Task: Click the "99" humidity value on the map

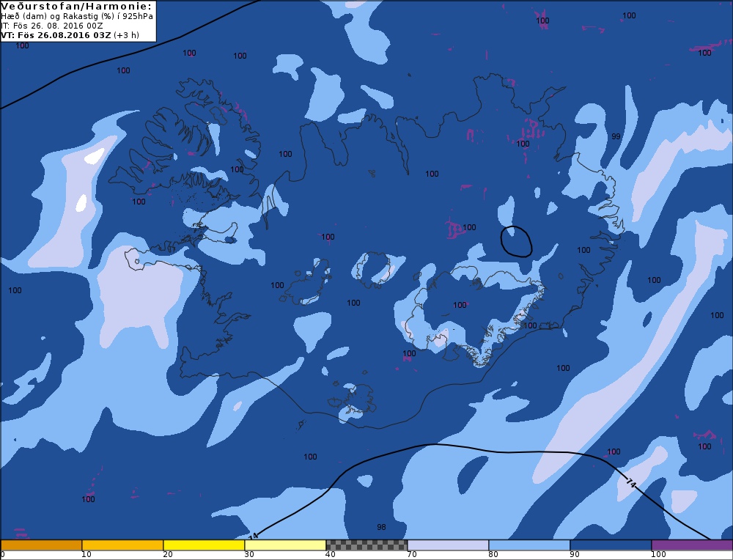Action: pyautogui.click(x=616, y=136)
